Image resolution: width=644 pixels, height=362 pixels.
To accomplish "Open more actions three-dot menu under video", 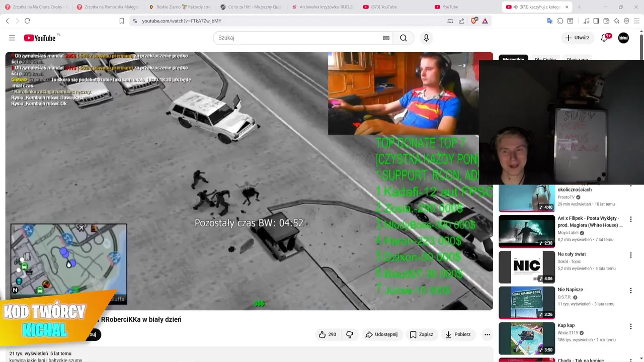I will click(x=487, y=334).
